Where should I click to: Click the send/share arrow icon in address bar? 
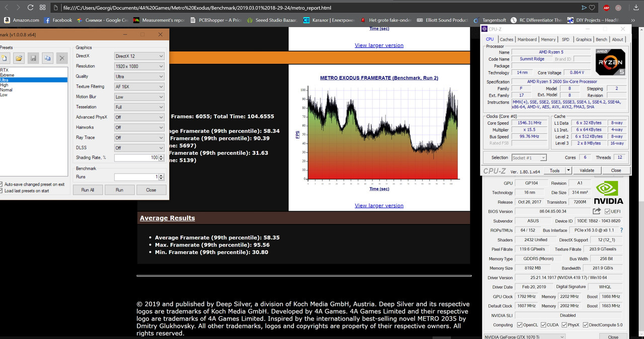pos(584,8)
